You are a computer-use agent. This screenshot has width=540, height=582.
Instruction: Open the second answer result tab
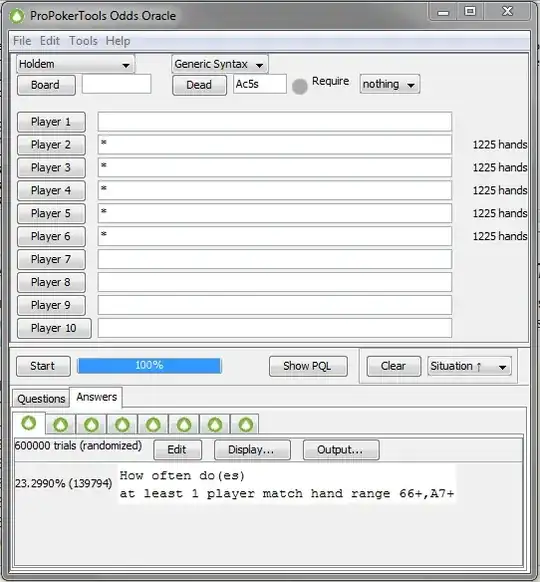pyautogui.click(x=60, y=424)
